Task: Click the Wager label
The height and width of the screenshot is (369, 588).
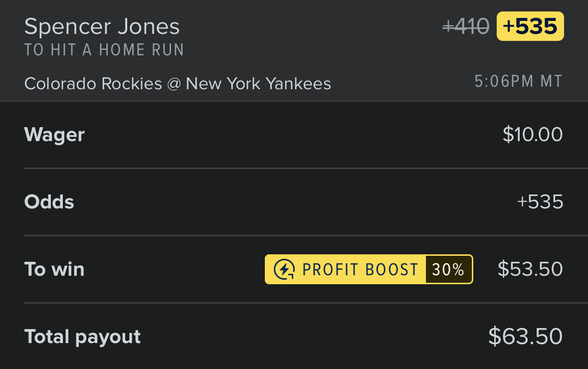Action: coord(54,135)
